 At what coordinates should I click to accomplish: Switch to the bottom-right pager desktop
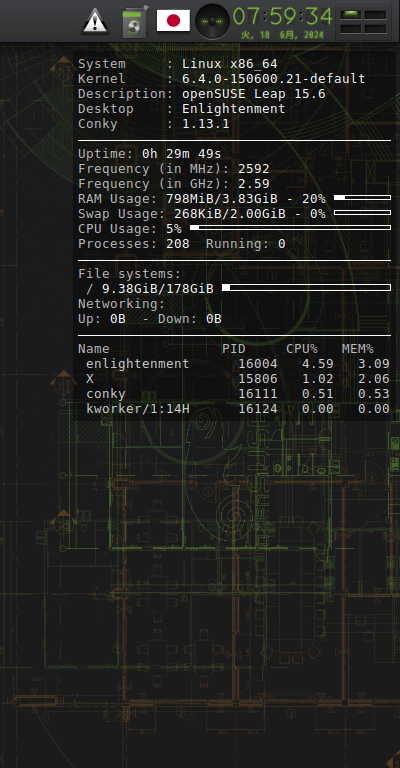pyautogui.click(x=375, y=29)
